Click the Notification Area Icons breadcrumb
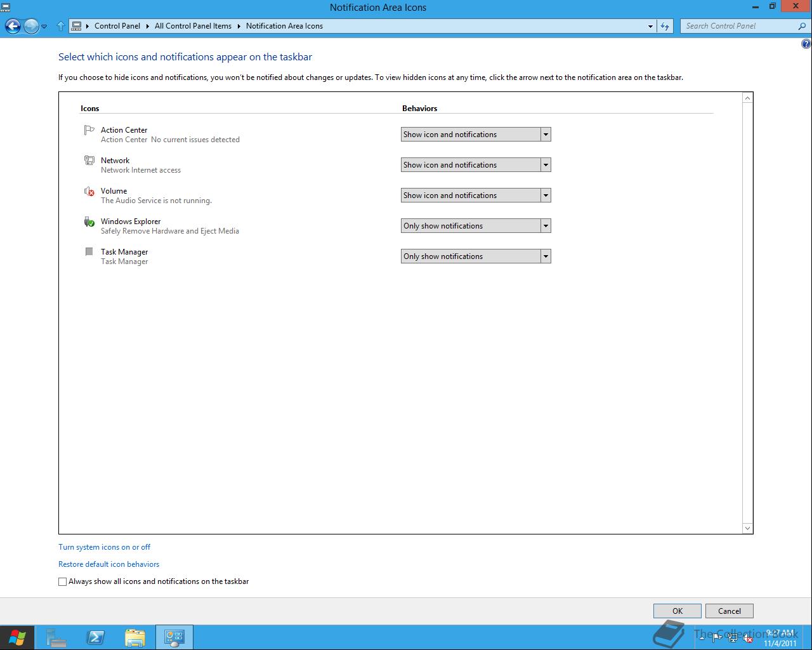This screenshot has height=650, width=812. (284, 26)
